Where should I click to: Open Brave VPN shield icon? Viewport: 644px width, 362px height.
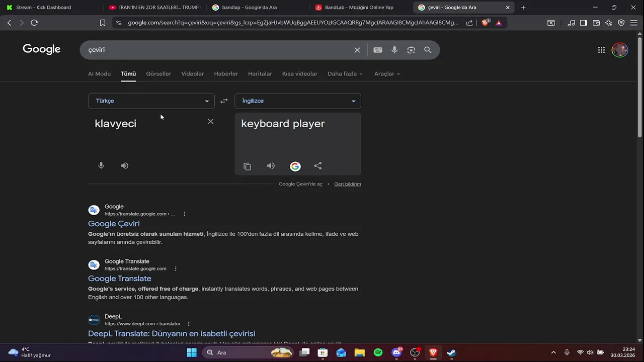[x=621, y=23]
